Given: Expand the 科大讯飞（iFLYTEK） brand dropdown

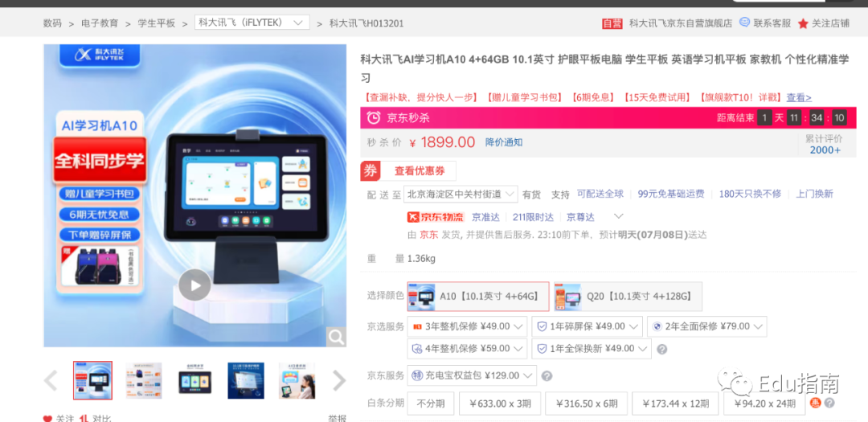Looking at the screenshot, I should click(252, 23).
